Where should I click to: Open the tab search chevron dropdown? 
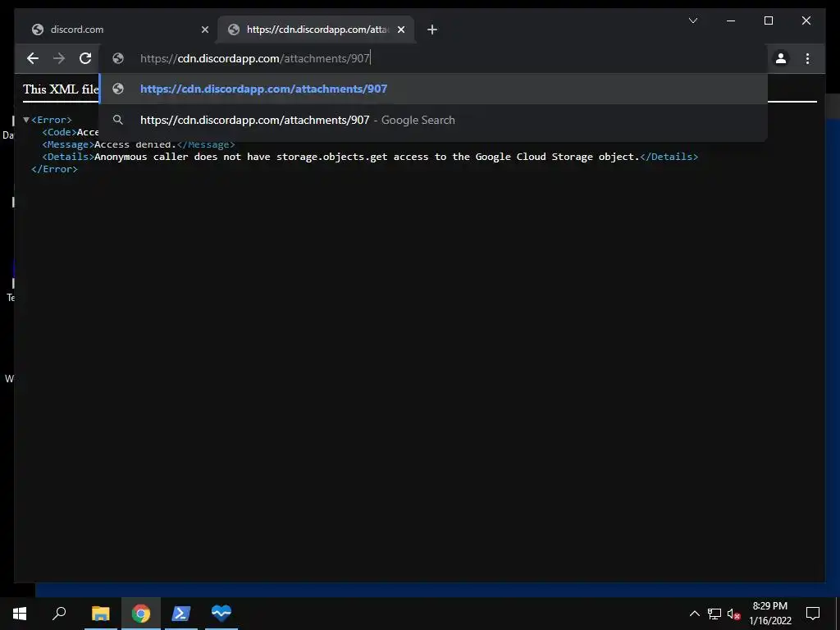692,21
